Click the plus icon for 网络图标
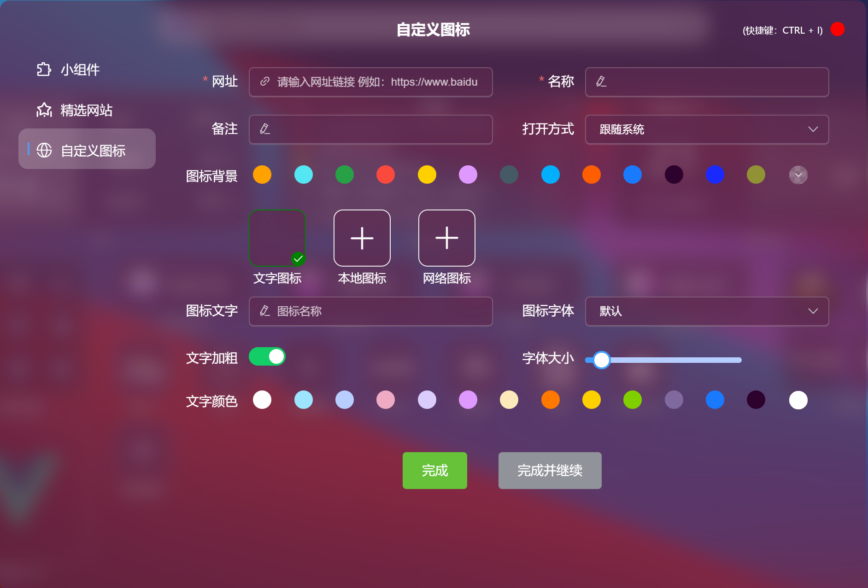 point(447,238)
